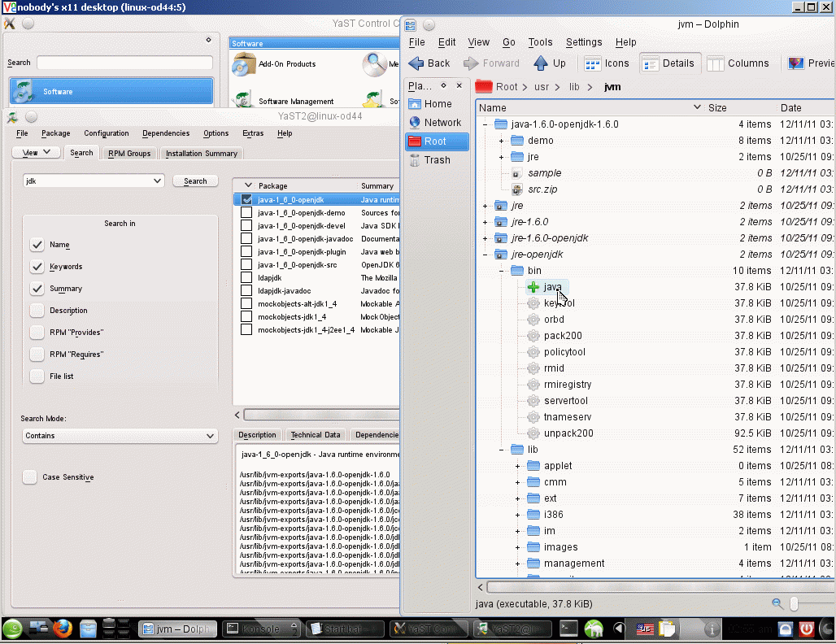Image resolution: width=836 pixels, height=644 pixels.
Task: Collapse the bin folder node
Action: [501, 271]
